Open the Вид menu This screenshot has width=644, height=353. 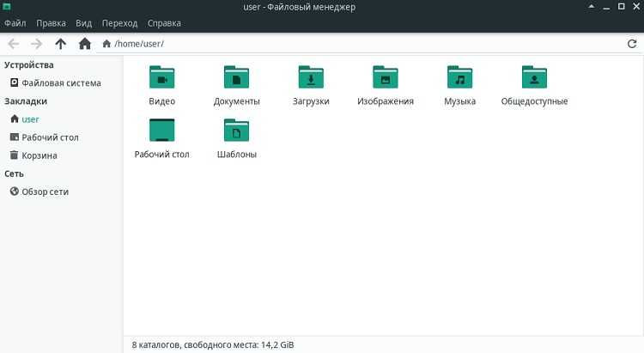point(84,23)
